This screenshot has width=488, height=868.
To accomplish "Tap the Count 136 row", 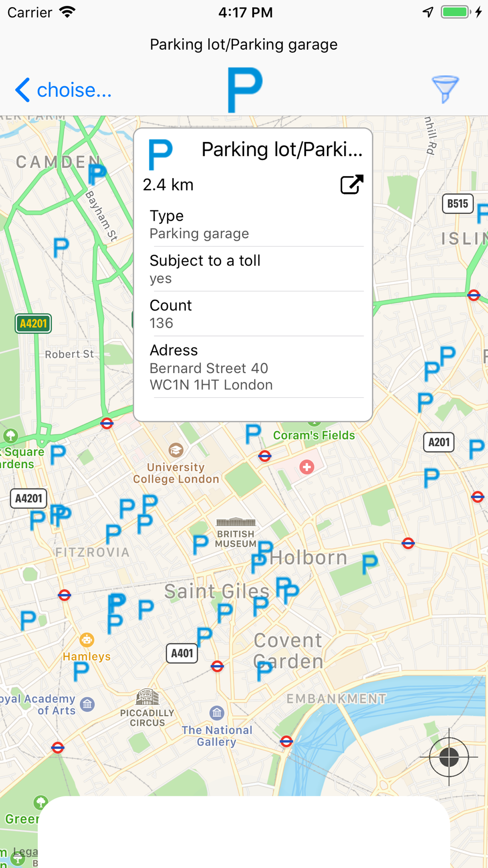I will click(257, 314).
